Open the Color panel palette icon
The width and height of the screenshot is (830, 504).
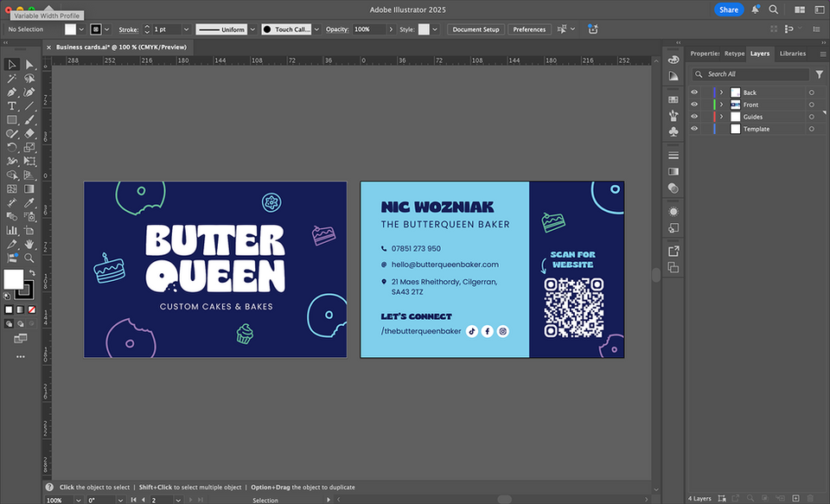674,59
